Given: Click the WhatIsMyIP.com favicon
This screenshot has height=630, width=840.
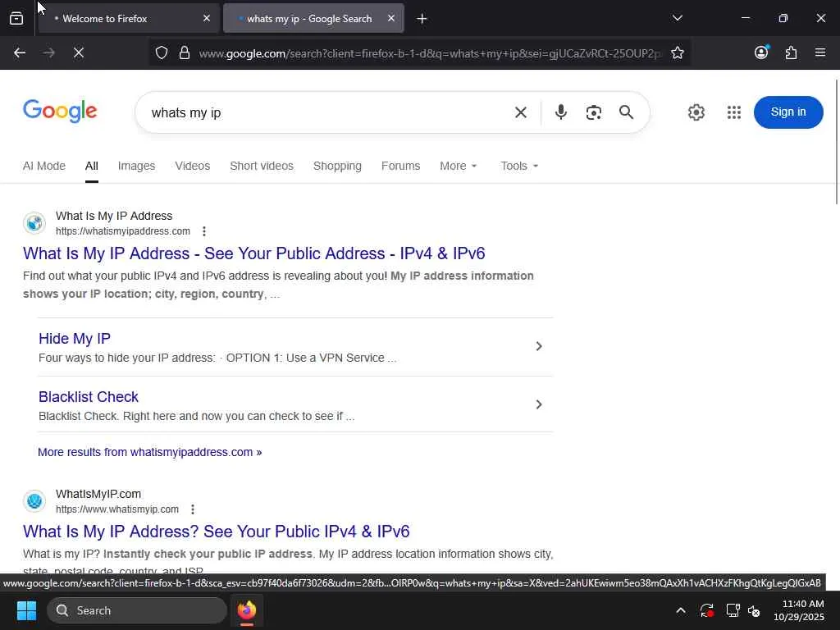Looking at the screenshot, I should (x=34, y=501).
